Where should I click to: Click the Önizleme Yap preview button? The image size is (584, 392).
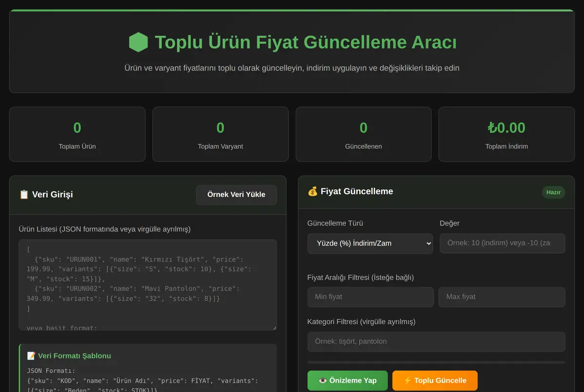(347, 380)
